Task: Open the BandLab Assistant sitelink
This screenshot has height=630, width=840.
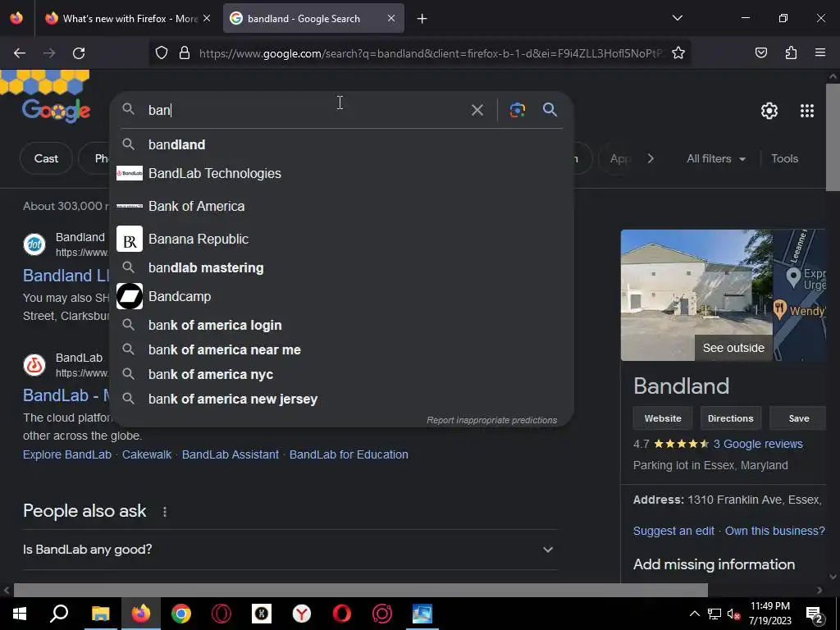Action: tap(231, 454)
